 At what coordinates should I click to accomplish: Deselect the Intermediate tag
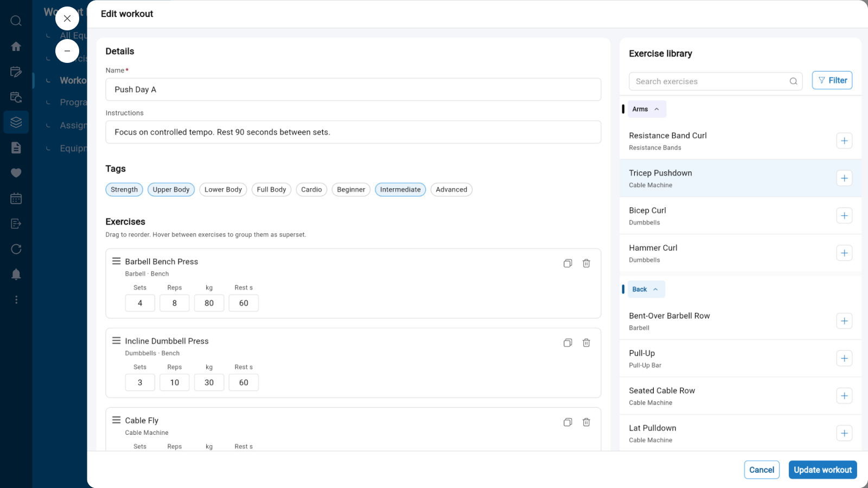pos(400,190)
